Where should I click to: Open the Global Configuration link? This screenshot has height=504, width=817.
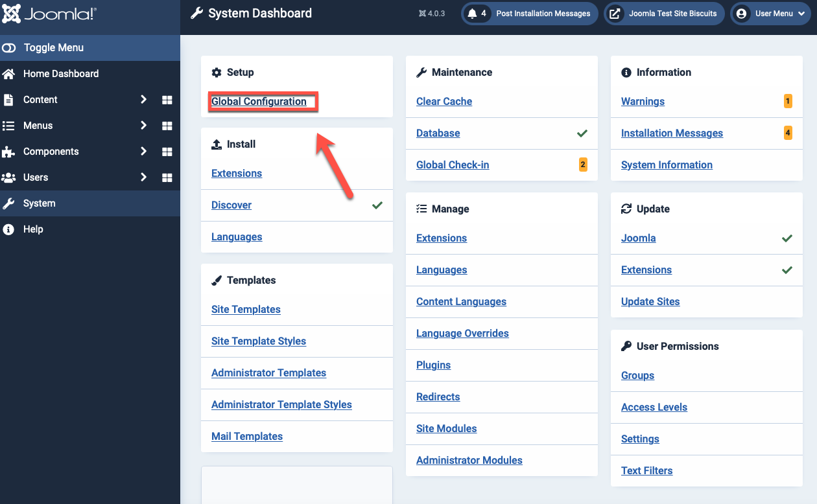point(259,102)
